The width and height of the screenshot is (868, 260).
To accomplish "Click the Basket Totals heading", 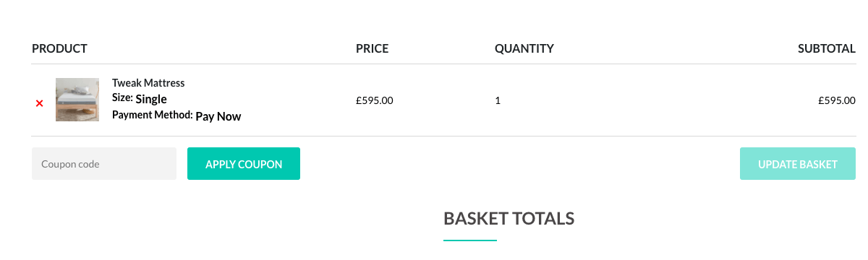I will pyautogui.click(x=509, y=218).
